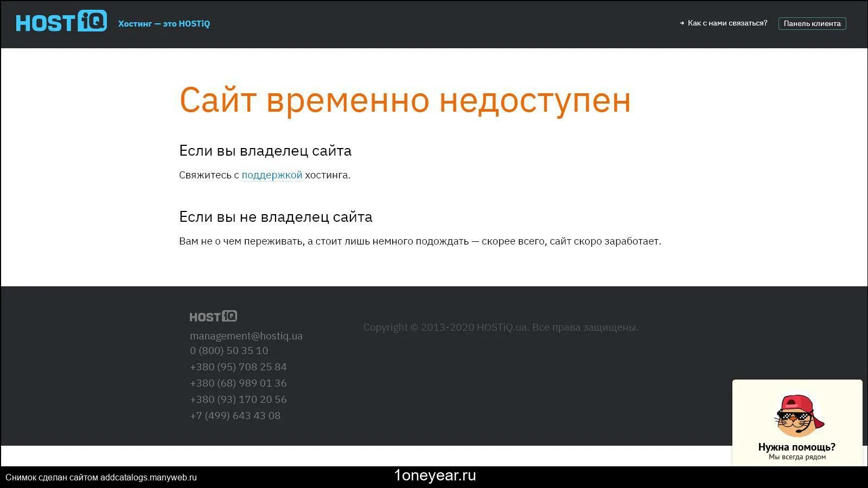This screenshot has height=488, width=868.
Task: Click the phone number 0 (800) 50 35 10
Action: pos(229,351)
